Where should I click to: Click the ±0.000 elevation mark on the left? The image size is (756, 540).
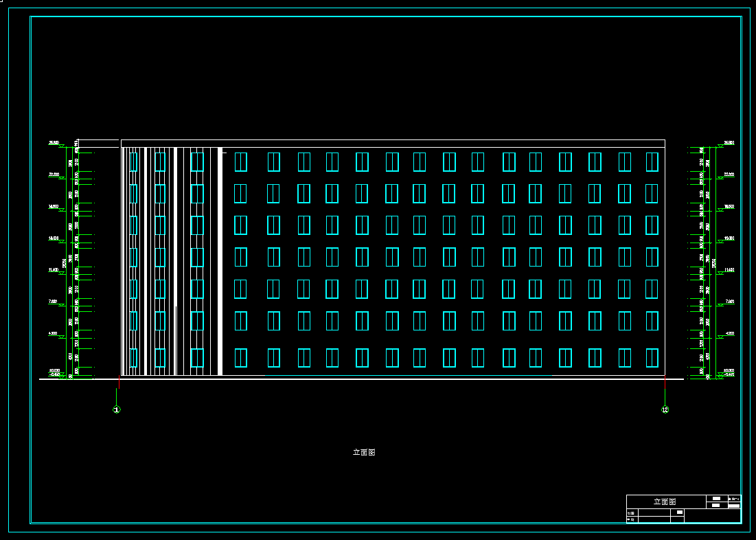(x=54, y=370)
